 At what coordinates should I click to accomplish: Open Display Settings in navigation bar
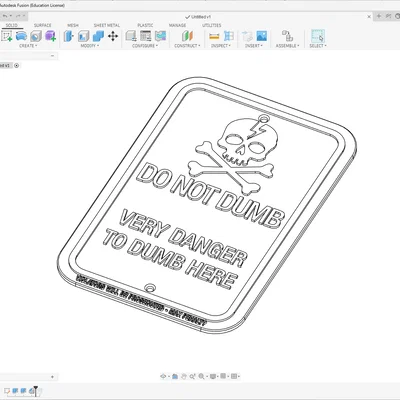coord(213,376)
